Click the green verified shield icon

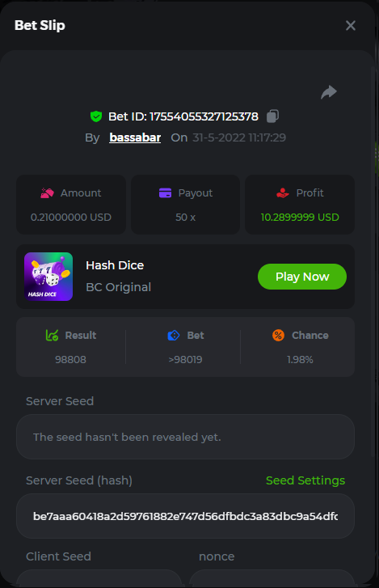click(x=96, y=116)
